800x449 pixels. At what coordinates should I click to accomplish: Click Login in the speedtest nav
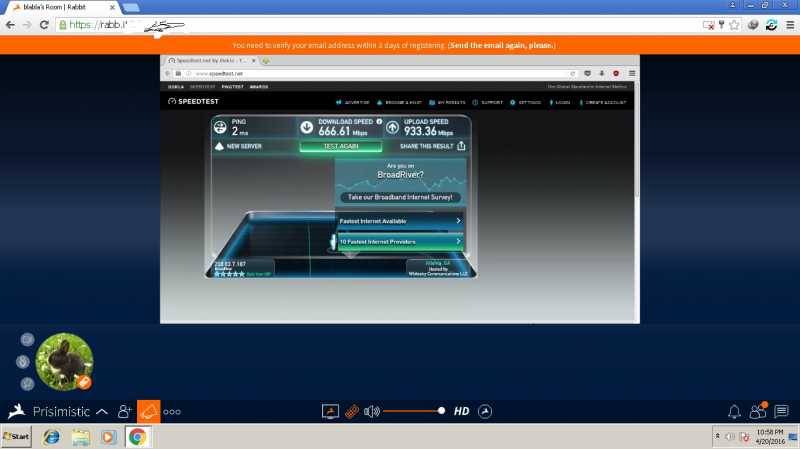(x=560, y=103)
